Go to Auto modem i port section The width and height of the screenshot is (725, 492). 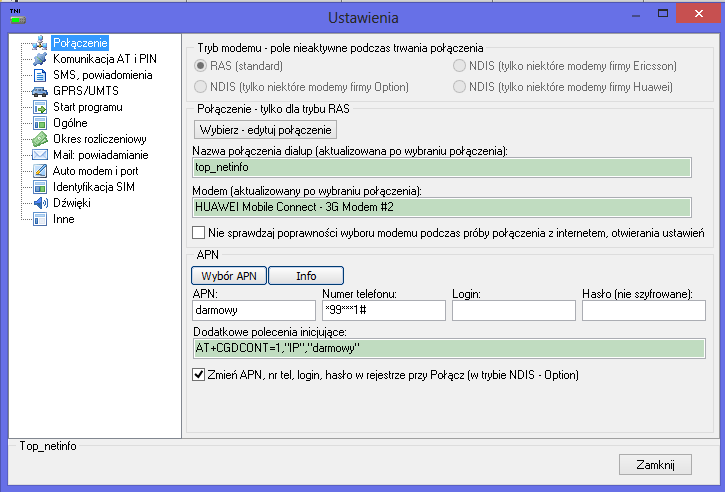(93, 171)
